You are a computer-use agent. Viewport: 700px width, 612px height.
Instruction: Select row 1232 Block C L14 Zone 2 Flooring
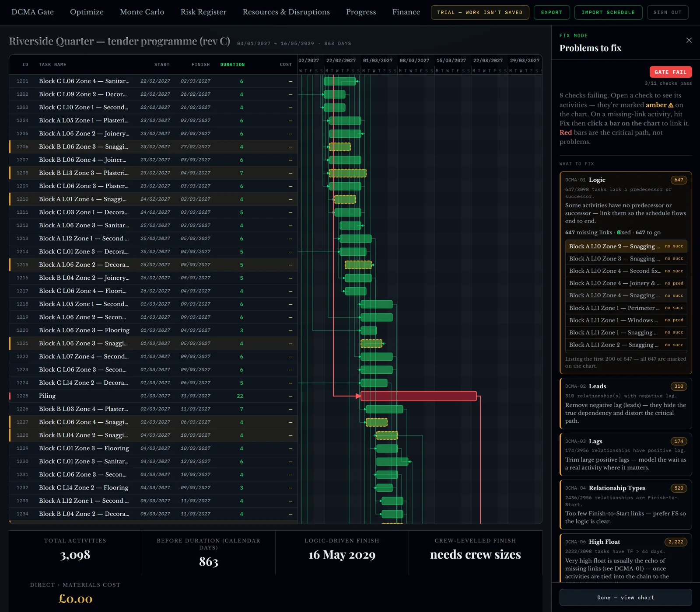(x=153, y=487)
